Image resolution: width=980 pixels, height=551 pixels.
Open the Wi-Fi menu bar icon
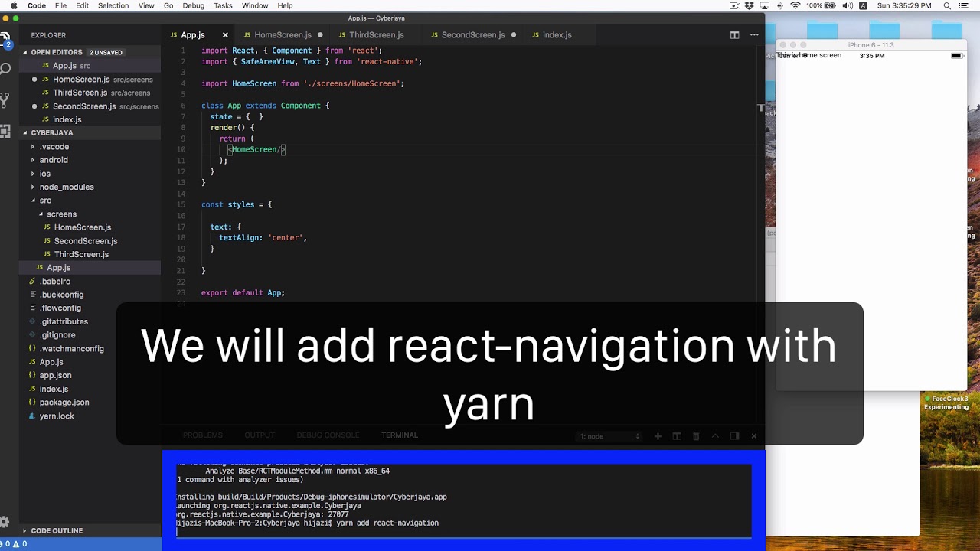pos(795,5)
